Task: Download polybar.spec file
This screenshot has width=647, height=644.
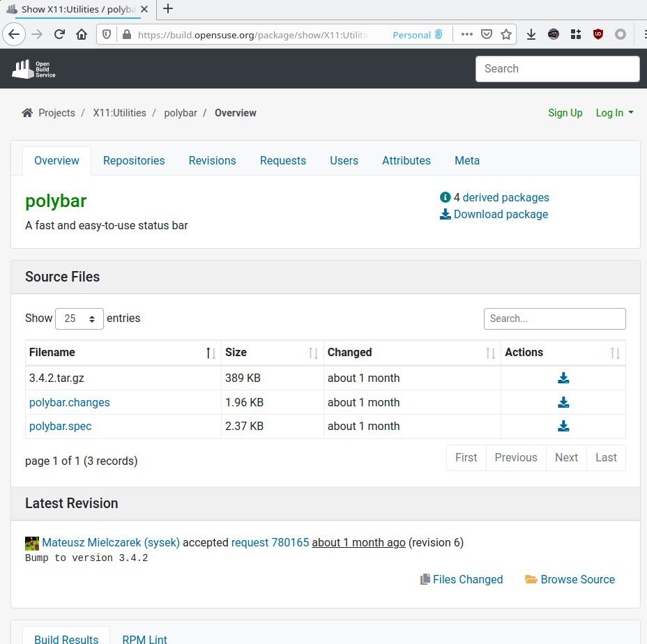Action: tap(563, 426)
